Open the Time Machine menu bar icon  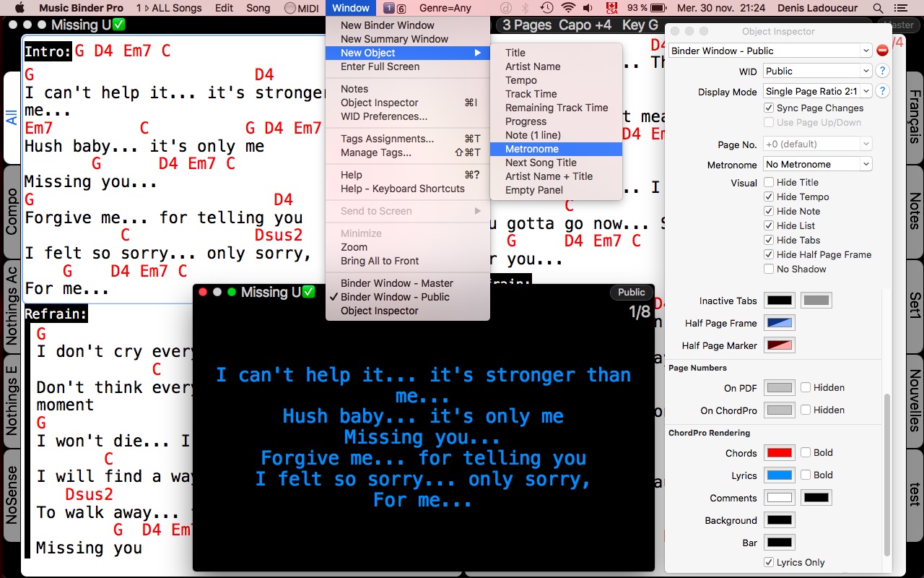[x=547, y=8]
